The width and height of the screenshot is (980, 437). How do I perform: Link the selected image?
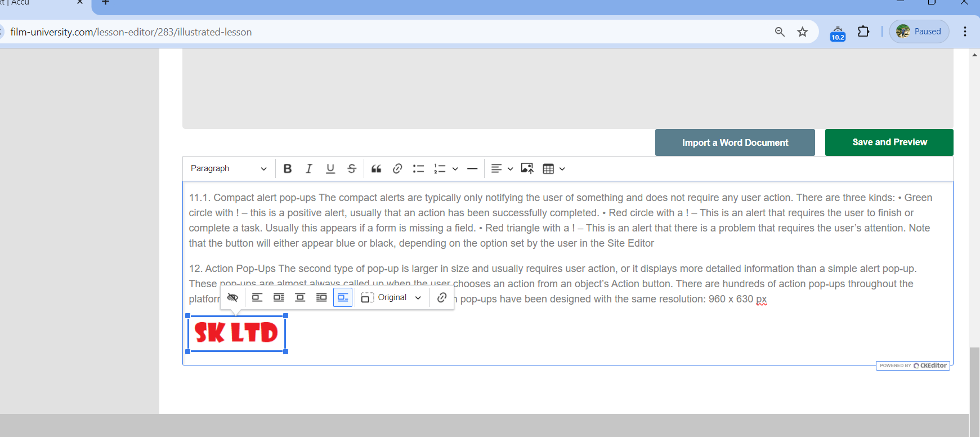tap(442, 297)
